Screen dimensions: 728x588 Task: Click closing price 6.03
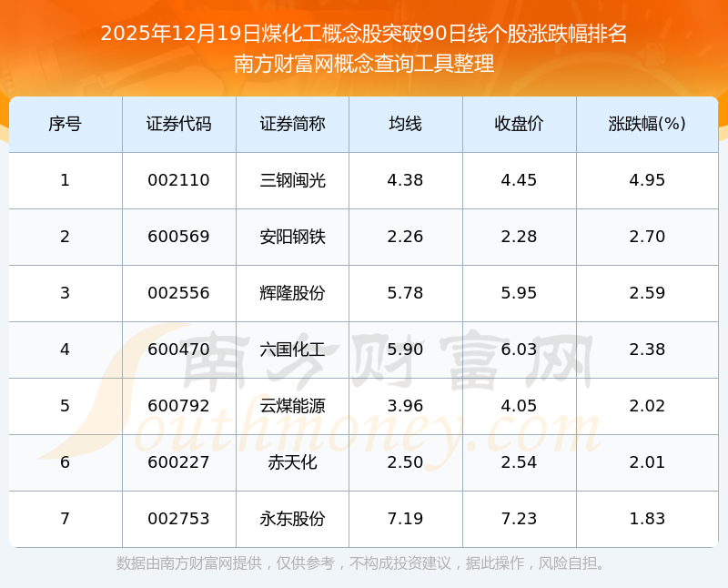click(519, 350)
